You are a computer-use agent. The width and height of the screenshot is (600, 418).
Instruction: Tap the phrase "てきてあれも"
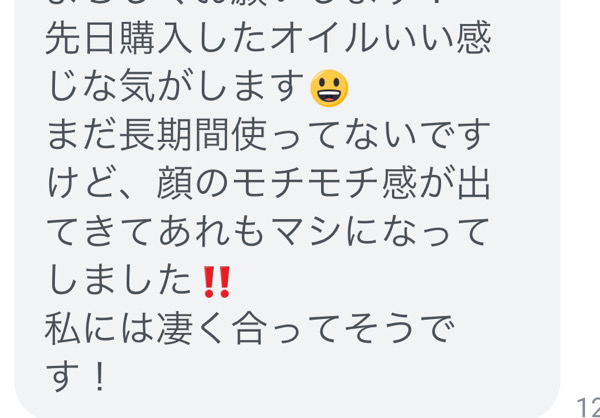156,233
